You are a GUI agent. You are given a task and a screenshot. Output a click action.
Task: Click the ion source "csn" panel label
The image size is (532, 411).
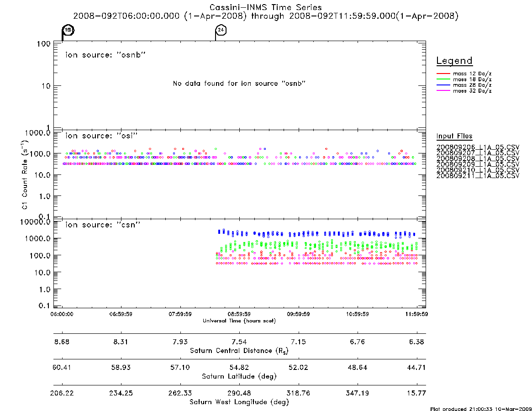point(103,225)
